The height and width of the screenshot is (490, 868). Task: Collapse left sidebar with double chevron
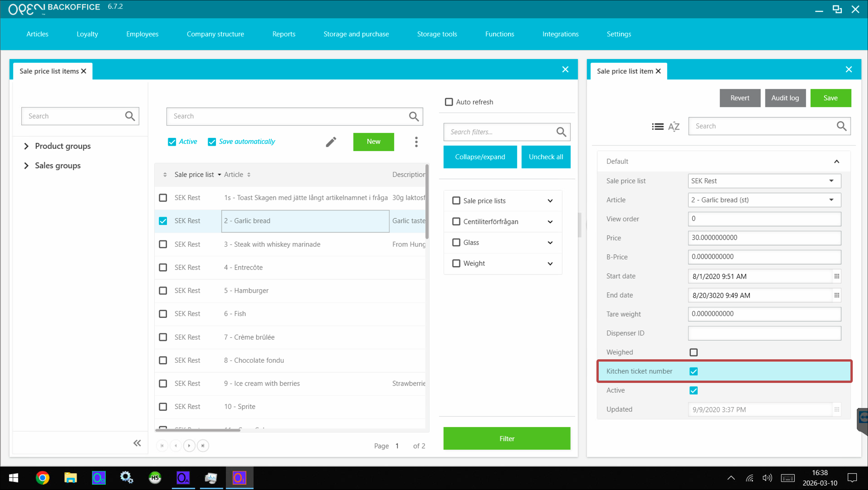click(137, 443)
